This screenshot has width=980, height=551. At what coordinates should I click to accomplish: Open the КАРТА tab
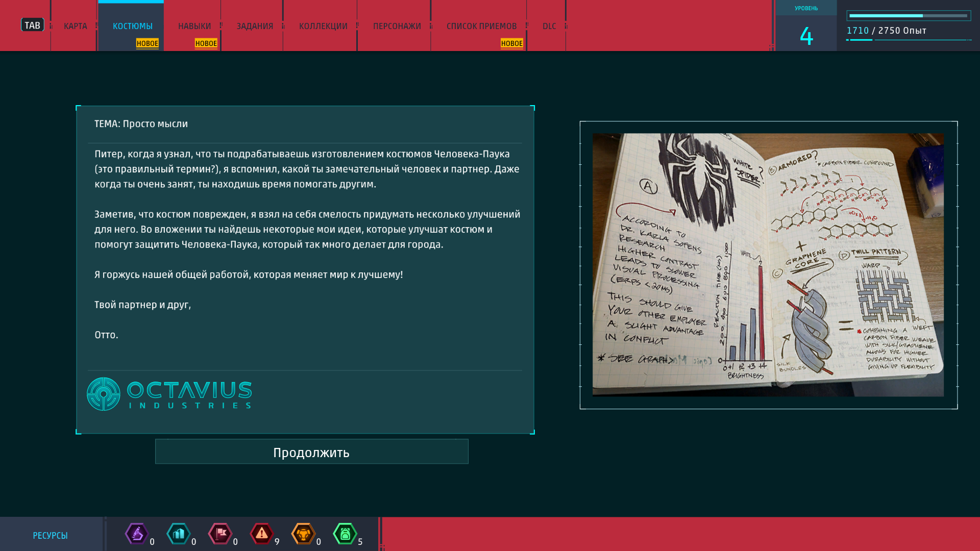pyautogui.click(x=75, y=26)
